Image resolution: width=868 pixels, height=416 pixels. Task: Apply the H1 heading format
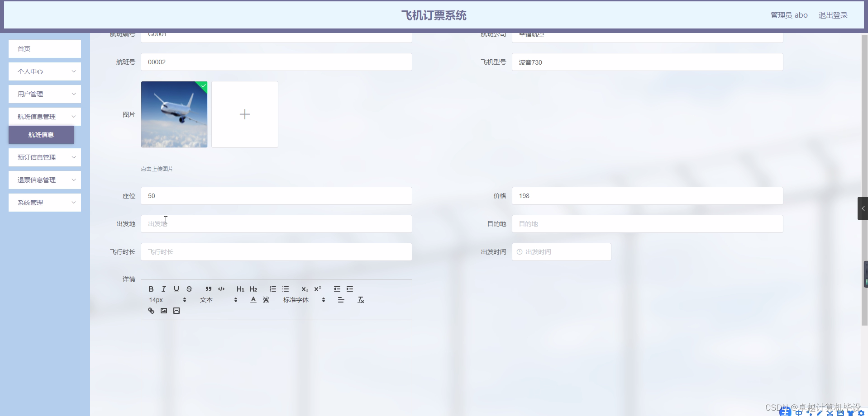coord(240,289)
